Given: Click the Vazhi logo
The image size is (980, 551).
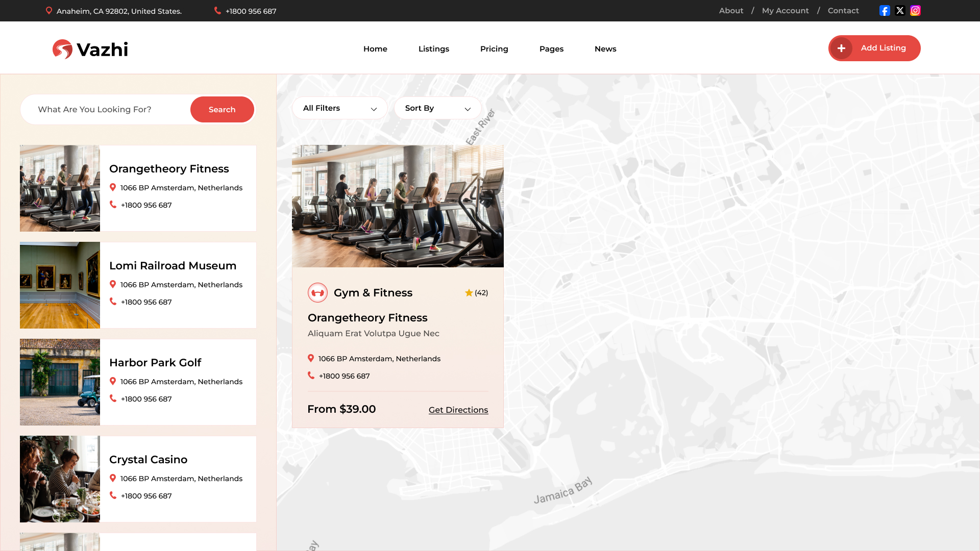Looking at the screenshot, I should pos(90,49).
